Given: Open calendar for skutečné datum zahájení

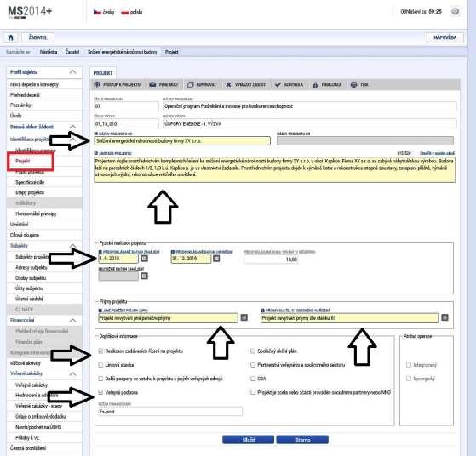Looking at the screenshot, I should [145, 276].
